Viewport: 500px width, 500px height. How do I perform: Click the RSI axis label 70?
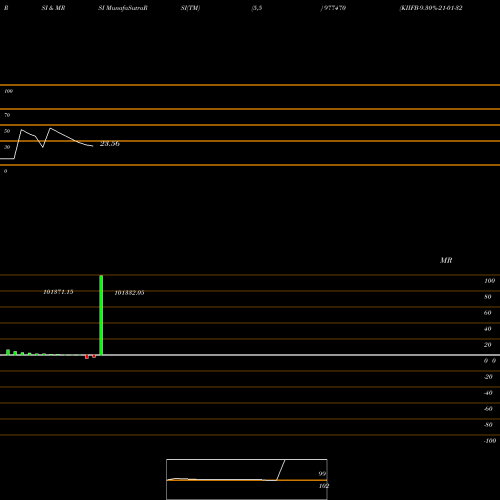[7, 115]
